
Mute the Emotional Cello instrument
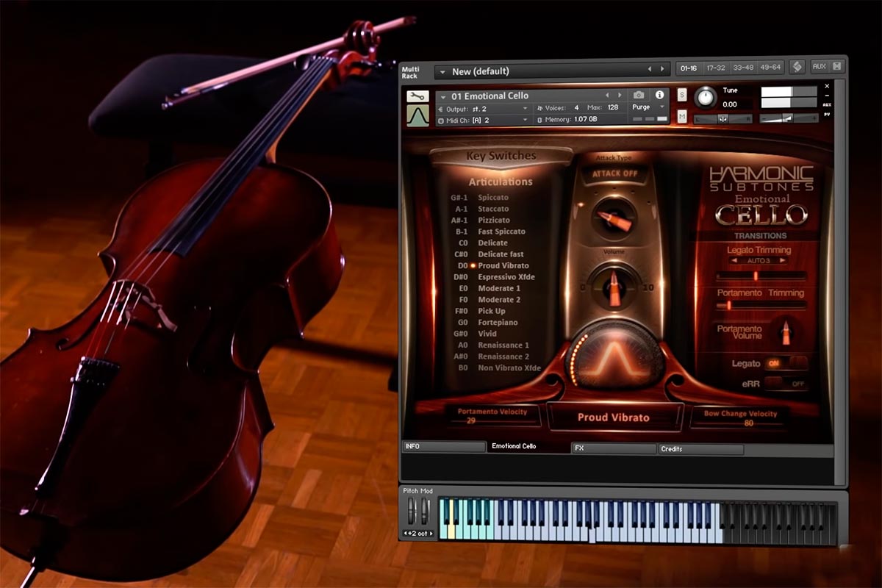[682, 117]
